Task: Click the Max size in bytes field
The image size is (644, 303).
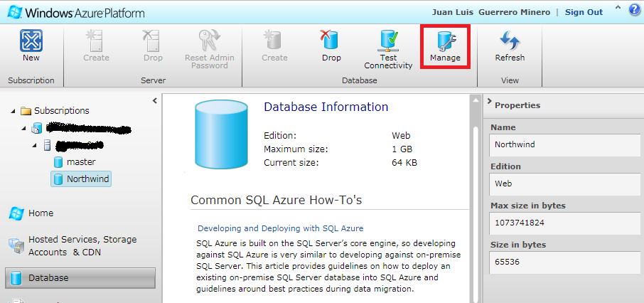Action: point(563,221)
